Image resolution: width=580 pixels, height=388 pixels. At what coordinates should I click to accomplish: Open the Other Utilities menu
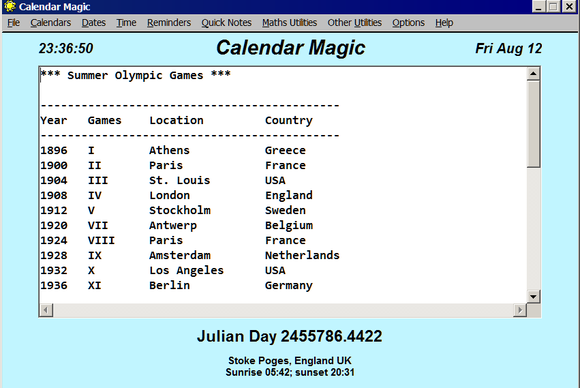[x=354, y=23]
